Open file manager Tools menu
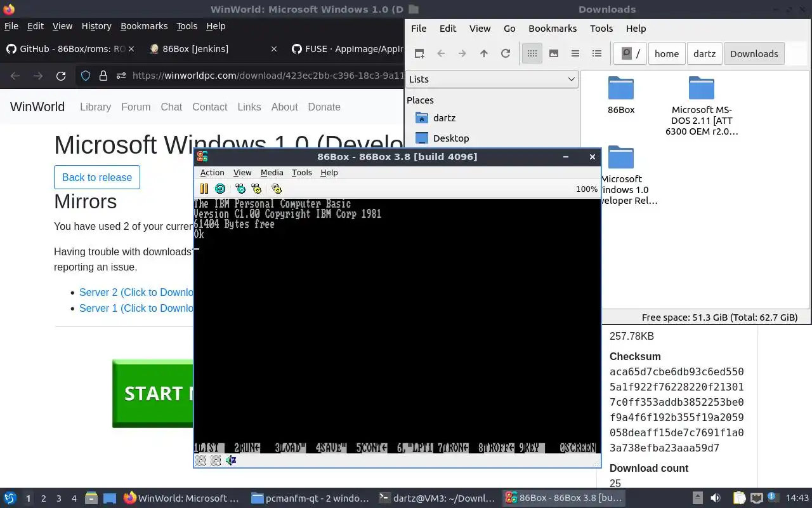This screenshot has width=812, height=508. click(x=601, y=29)
